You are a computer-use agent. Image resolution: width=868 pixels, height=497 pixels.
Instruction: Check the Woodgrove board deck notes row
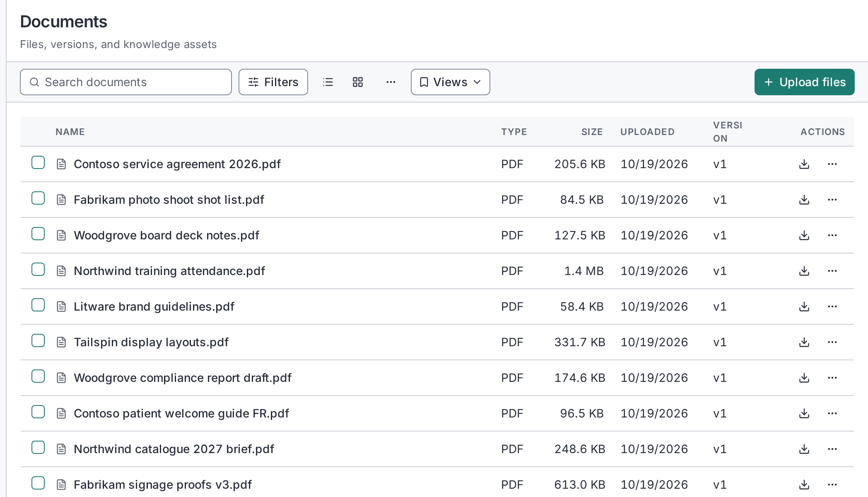pos(38,234)
